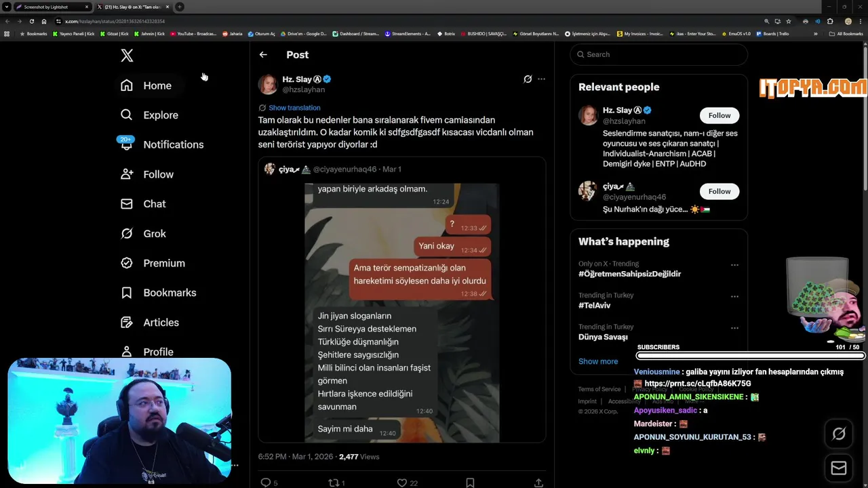Viewport: 868px width, 488px height.
Task: Open the post's three-dot more menu
Action: pyautogui.click(x=541, y=79)
